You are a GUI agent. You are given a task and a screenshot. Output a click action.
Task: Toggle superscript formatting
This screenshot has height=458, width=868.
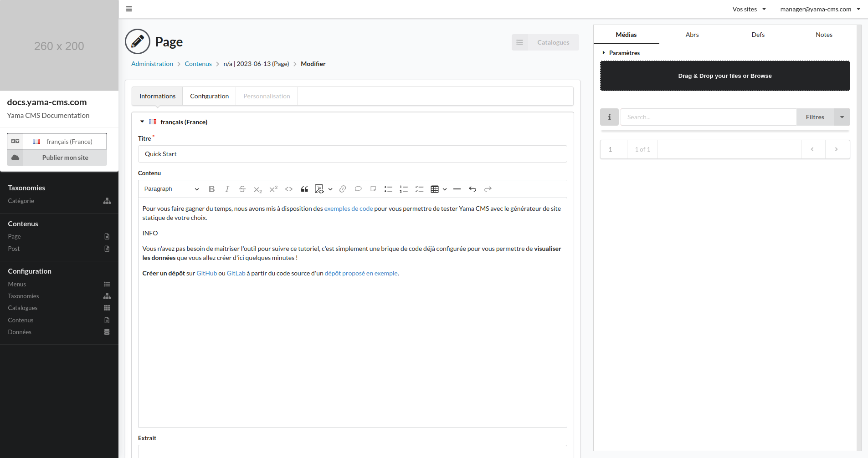tap(273, 189)
